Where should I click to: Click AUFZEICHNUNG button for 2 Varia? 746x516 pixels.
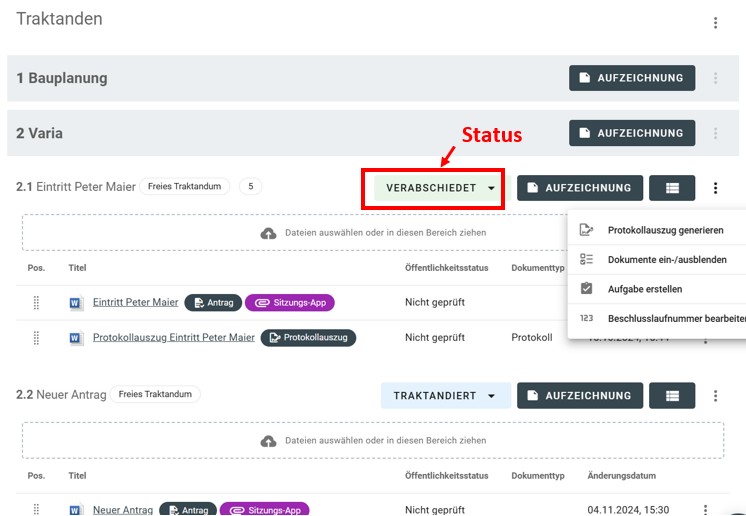632,133
